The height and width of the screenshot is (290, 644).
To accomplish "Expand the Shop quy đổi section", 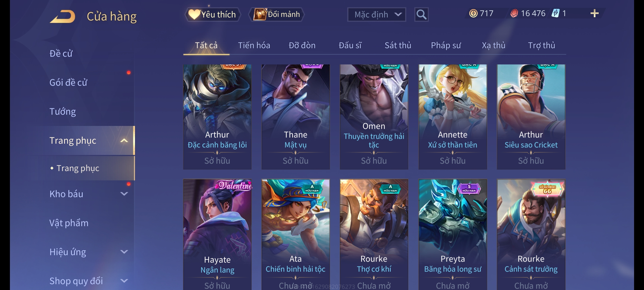I will (124, 281).
